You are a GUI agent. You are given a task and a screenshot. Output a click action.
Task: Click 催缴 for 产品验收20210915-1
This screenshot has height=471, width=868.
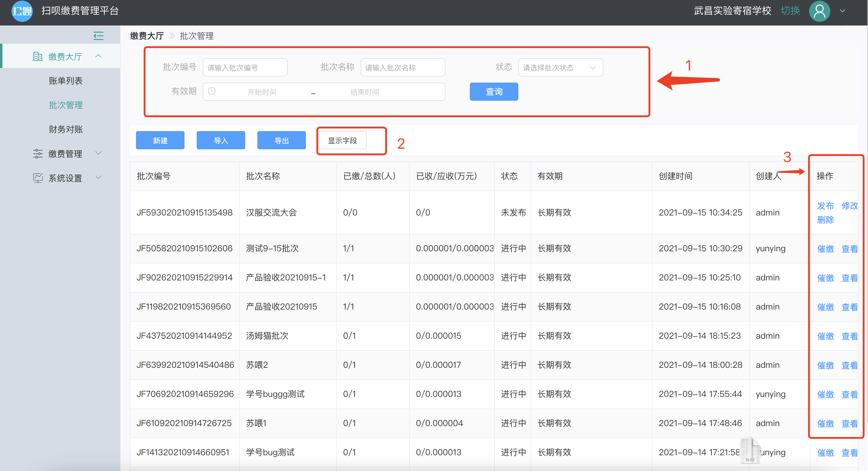[826, 278]
